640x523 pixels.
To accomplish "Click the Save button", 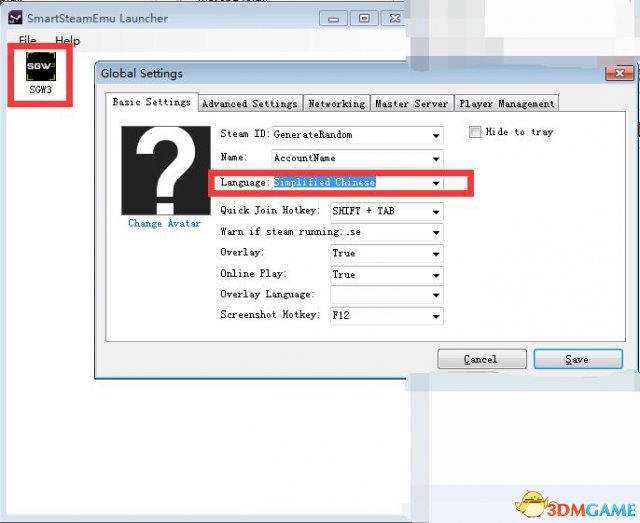I will coord(577,359).
